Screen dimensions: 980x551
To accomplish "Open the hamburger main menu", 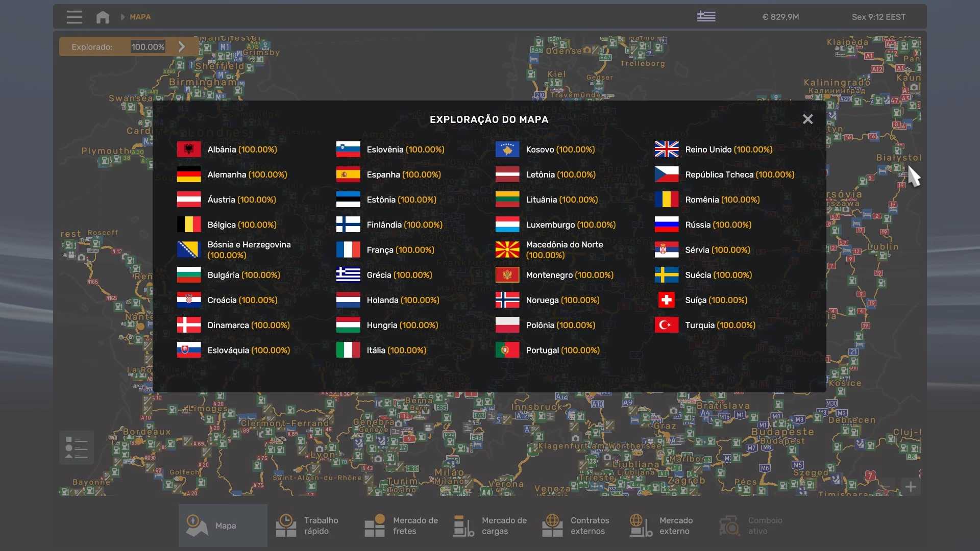I will [x=74, y=17].
